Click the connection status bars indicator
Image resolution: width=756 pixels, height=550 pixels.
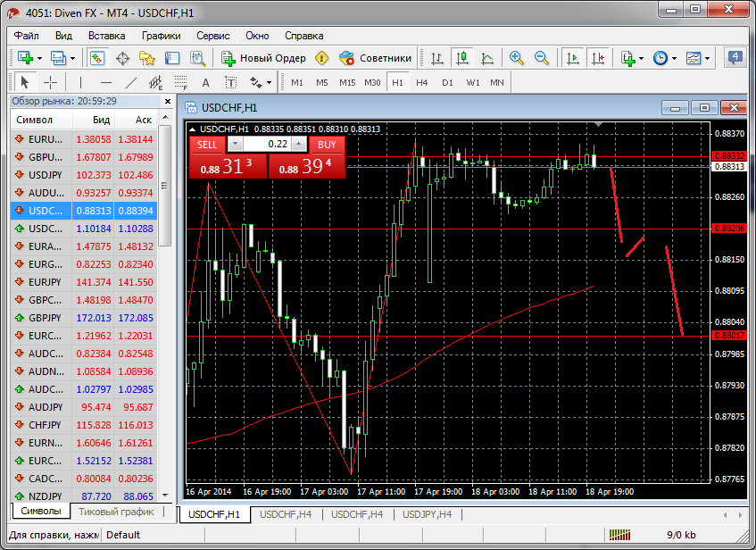click(x=619, y=535)
